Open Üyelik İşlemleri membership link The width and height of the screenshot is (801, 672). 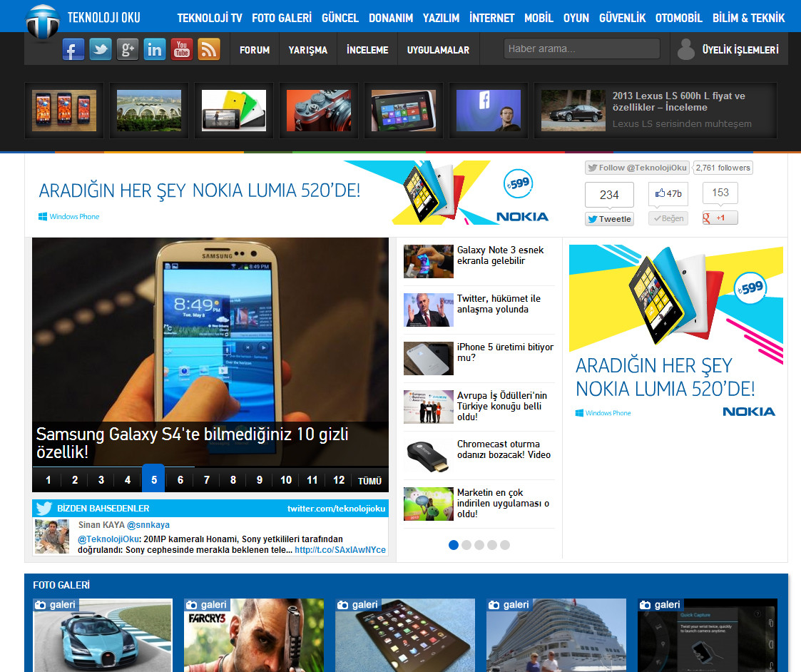tap(740, 49)
